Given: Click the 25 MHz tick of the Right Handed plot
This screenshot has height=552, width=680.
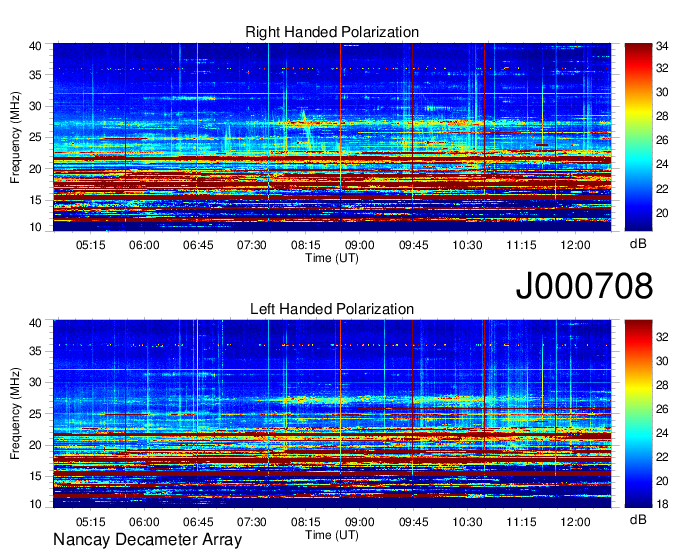Looking at the screenshot, I should tap(35, 137).
